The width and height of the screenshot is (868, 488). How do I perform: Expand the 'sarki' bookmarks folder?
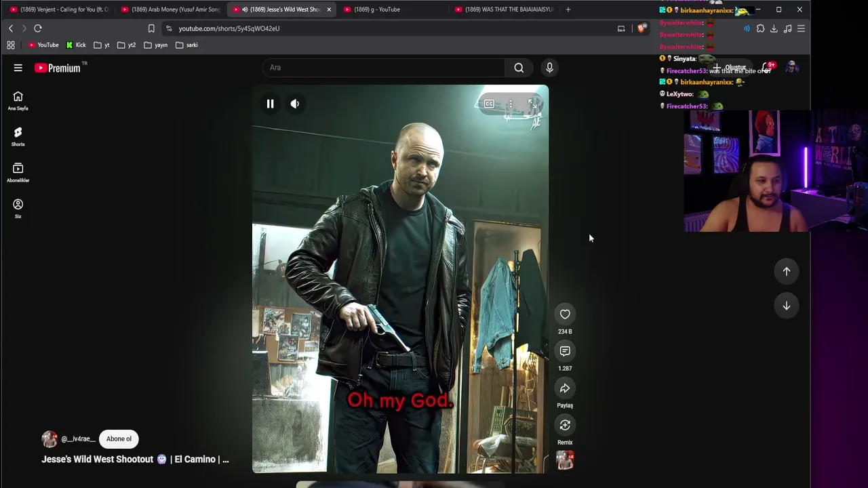click(x=186, y=45)
